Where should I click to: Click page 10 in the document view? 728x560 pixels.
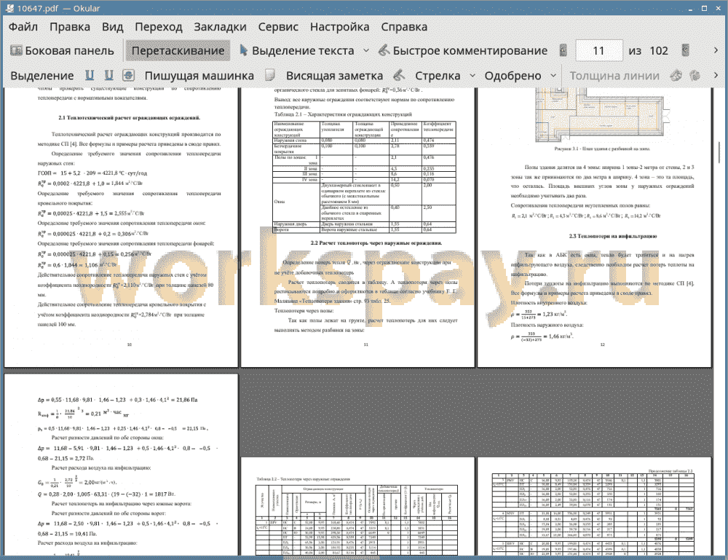click(x=121, y=227)
